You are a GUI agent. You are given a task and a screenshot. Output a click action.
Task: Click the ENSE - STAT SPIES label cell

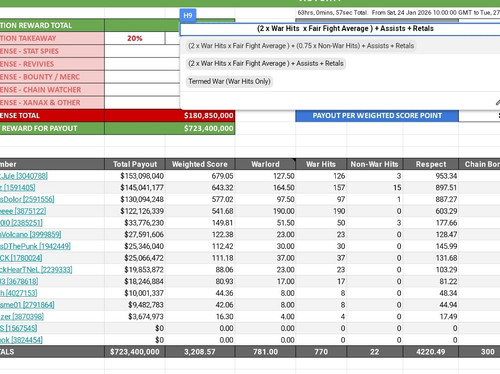click(52, 51)
